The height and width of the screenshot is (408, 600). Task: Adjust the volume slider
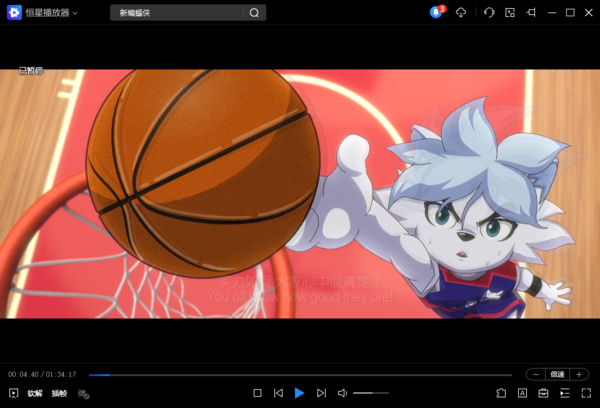tap(370, 393)
